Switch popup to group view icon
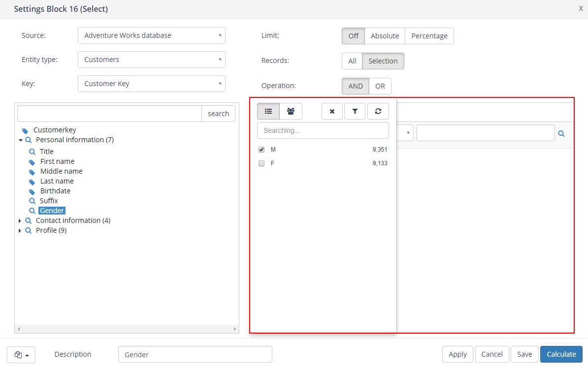 [x=291, y=111]
